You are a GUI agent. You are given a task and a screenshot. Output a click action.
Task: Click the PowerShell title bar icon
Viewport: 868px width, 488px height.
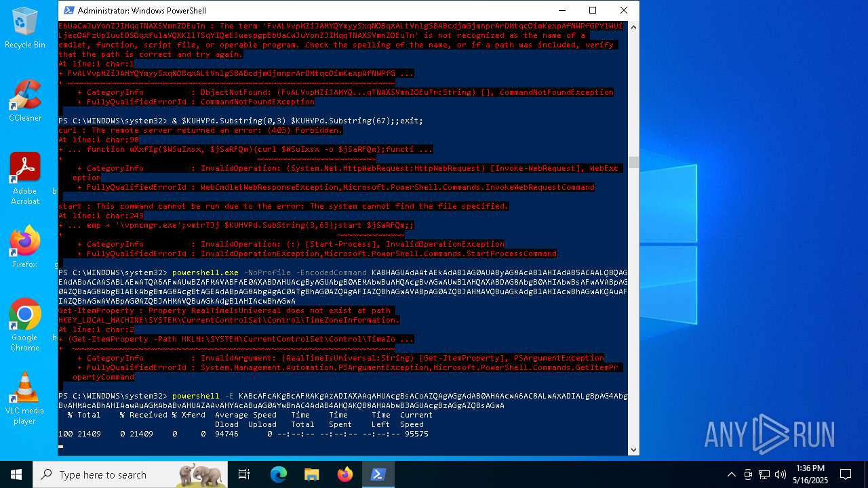pos(68,10)
